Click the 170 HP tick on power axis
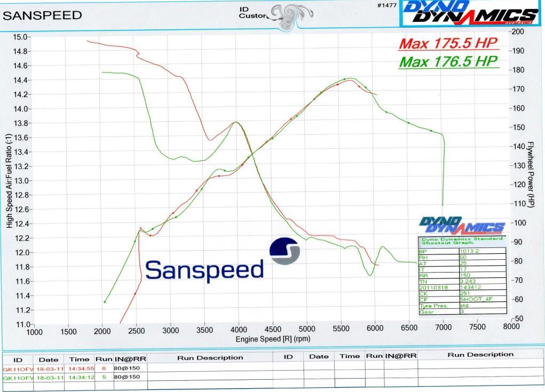The image size is (545, 392). pos(518,89)
